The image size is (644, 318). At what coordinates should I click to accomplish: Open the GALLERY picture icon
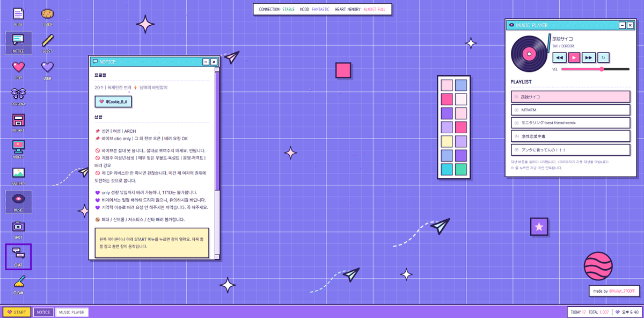coord(18,175)
